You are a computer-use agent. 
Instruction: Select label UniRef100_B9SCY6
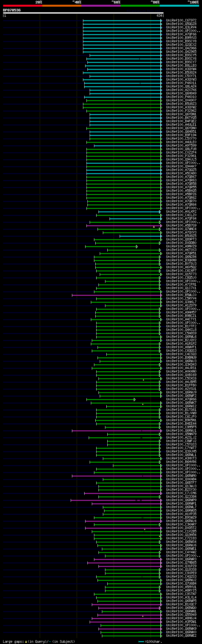tap(181, 59)
